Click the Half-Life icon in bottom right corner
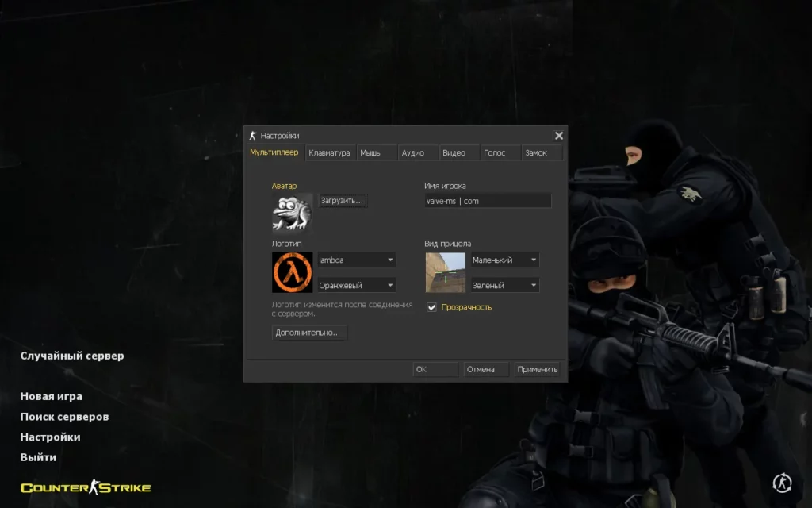 click(781, 482)
